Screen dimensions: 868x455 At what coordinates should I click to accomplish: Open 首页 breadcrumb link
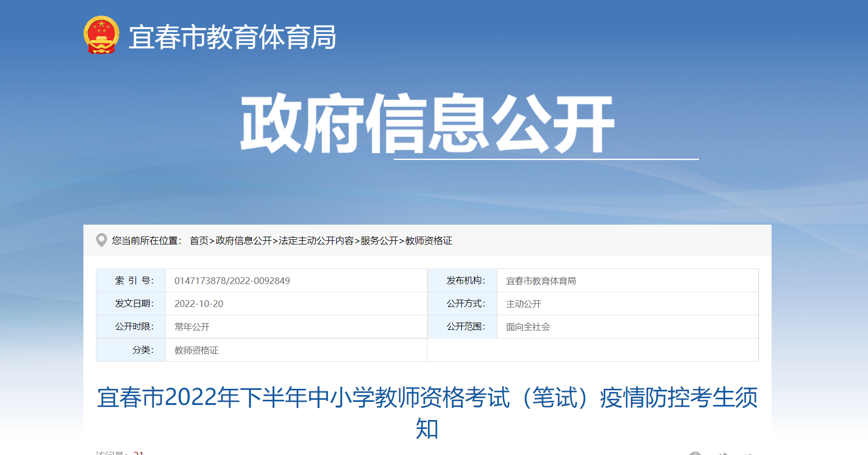[x=199, y=241]
